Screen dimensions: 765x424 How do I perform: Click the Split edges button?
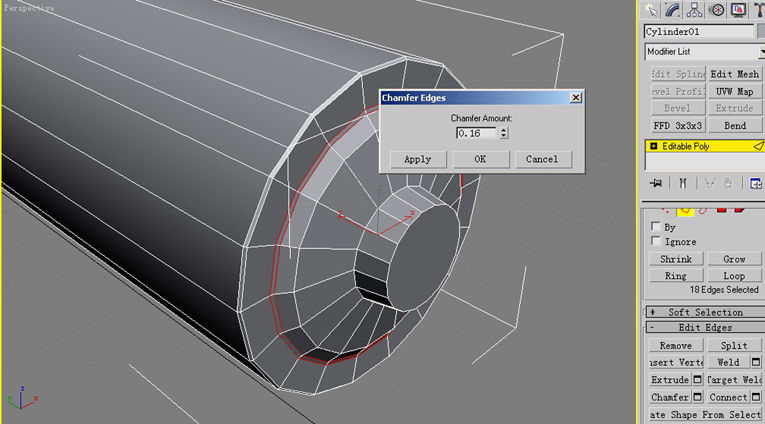[x=734, y=345]
